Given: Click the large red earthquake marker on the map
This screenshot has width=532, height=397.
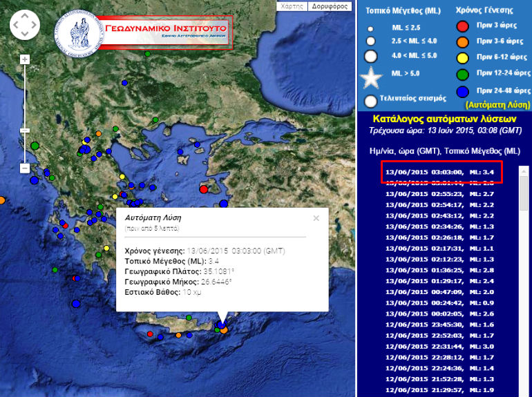Looking at the screenshot, I should [204, 188].
